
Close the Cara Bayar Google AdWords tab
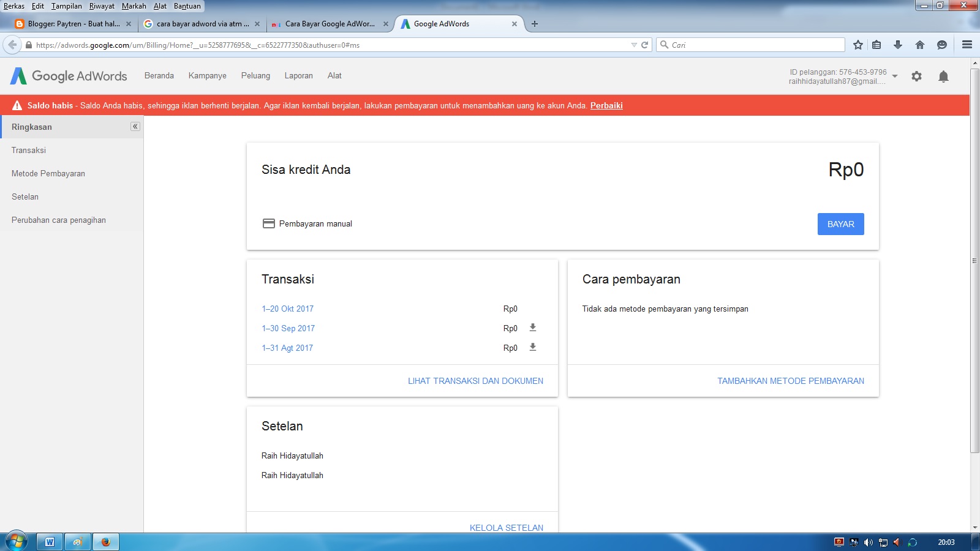point(386,24)
